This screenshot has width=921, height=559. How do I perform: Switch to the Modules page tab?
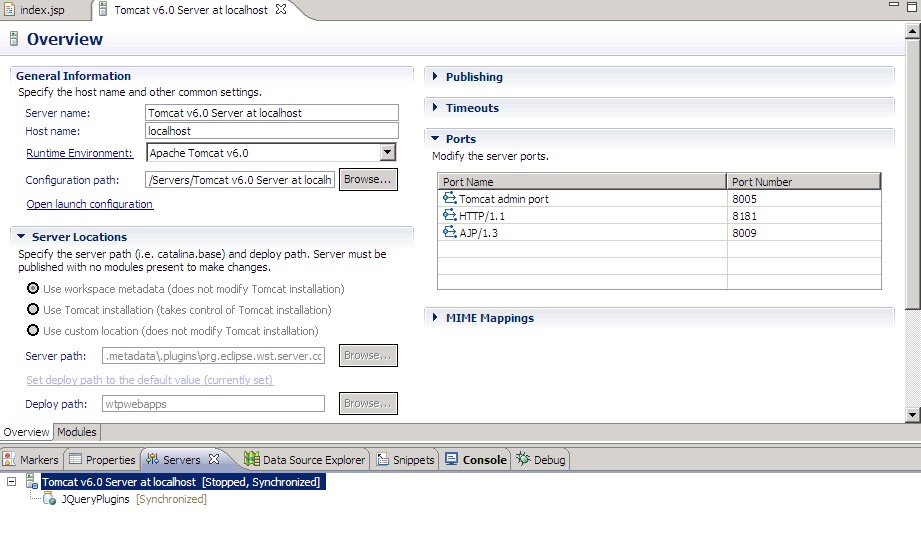(x=77, y=432)
